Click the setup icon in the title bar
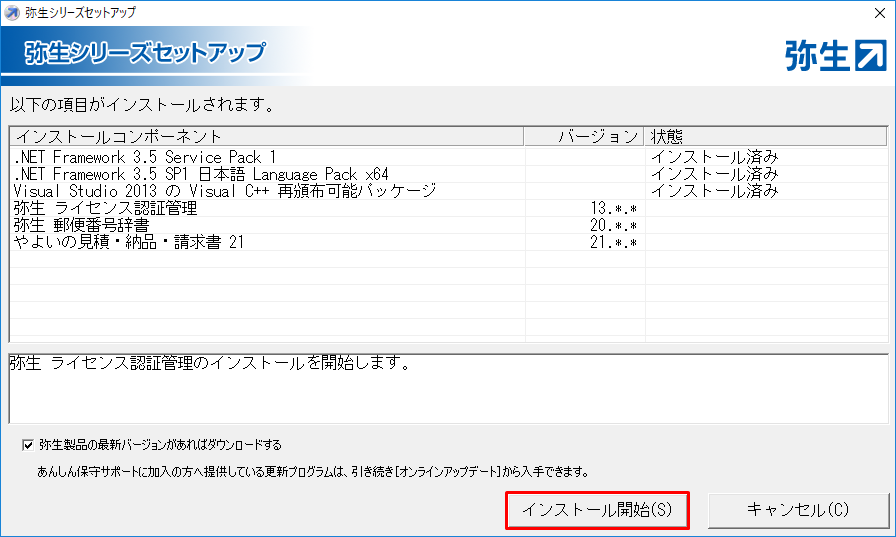 tap(12, 12)
